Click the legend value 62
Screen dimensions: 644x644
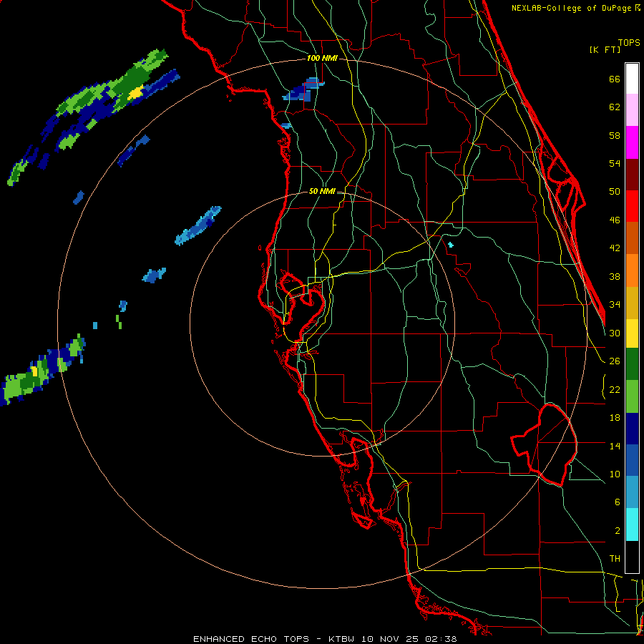click(x=615, y=107)
